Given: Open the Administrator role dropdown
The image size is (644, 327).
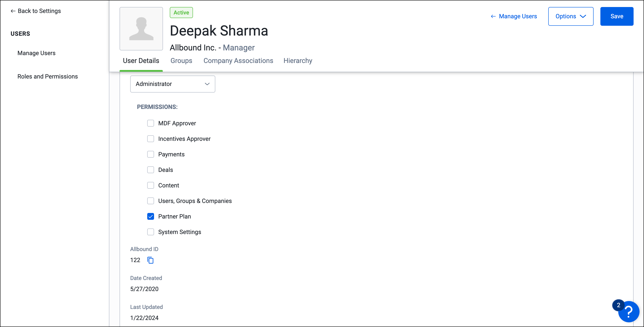Looking at the screenshot, I should (173, 84).
